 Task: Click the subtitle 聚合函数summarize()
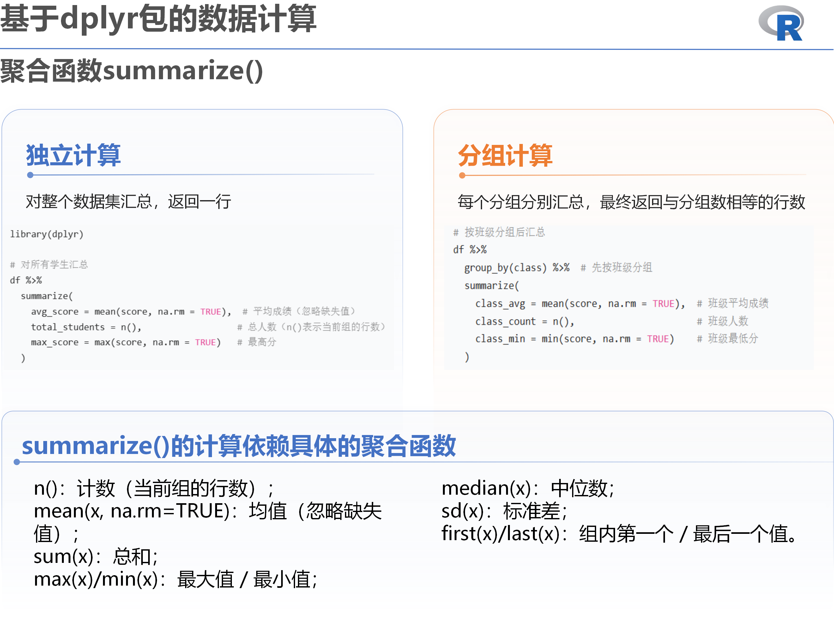click(132, 71)
